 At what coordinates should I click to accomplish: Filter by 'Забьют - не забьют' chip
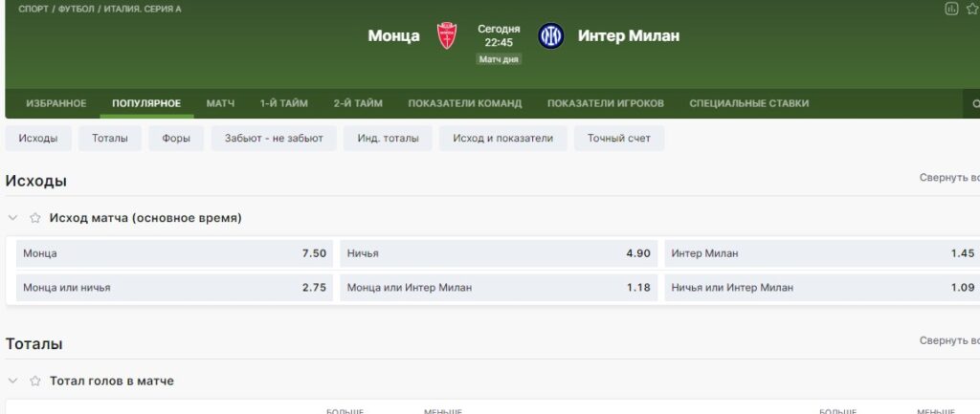point(274,139)
